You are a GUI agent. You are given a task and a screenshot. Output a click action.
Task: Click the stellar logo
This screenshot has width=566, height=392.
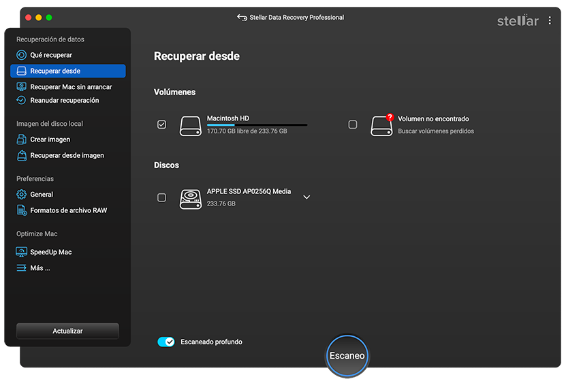click(x=518, y=20)
